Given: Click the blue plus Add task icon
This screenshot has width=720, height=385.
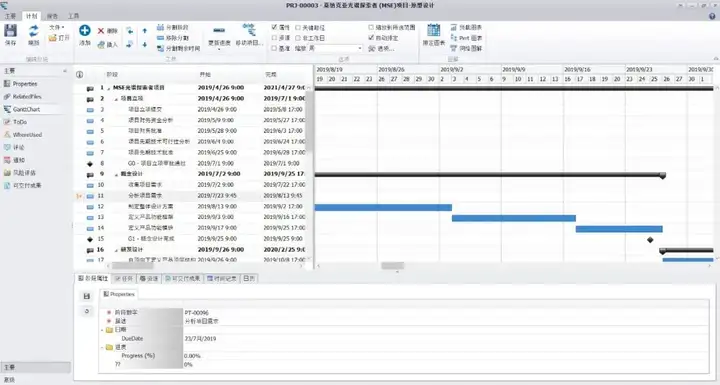Looking at the screenshot, I should [x=84, y=31].
